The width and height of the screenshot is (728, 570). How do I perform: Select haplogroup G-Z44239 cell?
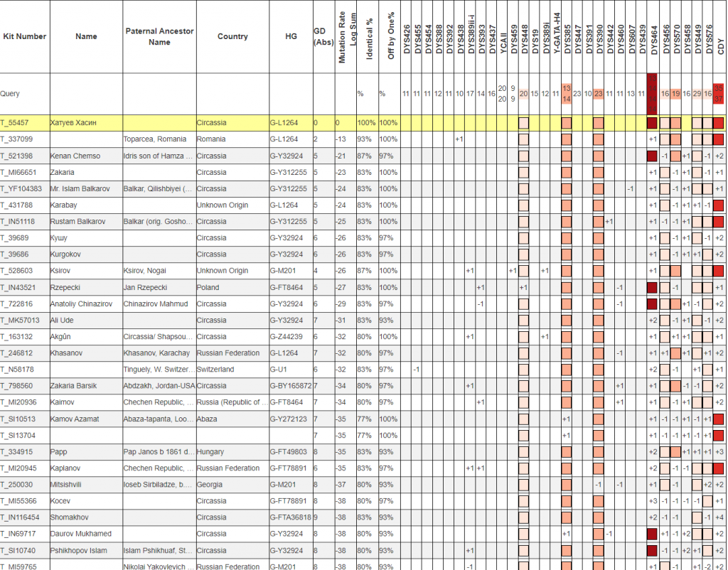point(287,337)
